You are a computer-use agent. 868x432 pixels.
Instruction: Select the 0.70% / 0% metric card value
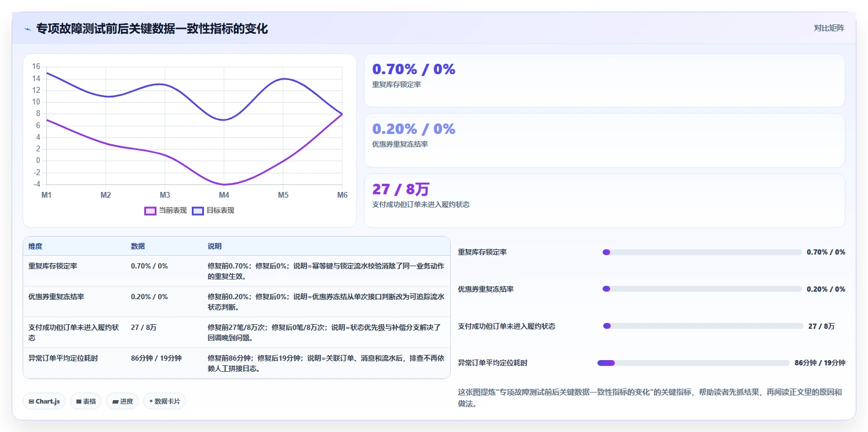(414, 70)
